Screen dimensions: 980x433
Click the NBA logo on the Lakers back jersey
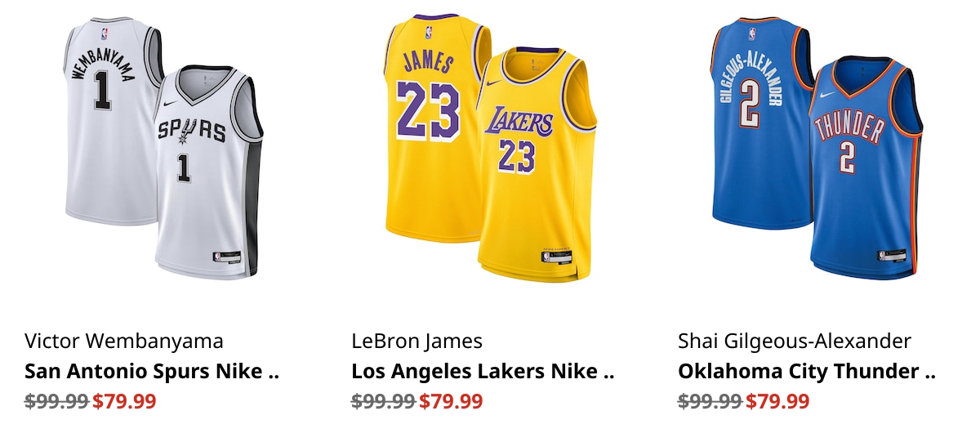(428, 33)
